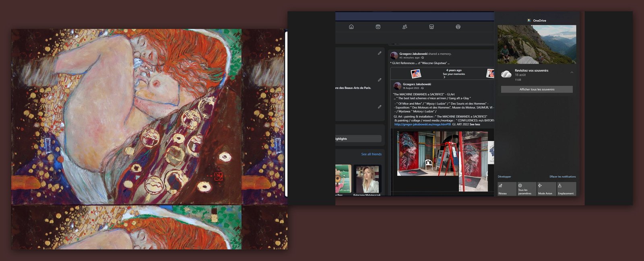This screenshot has width=644, height=261.
Task: Open the Facebook Home icon
Action: pyautogui.click(x=351, y=27)
